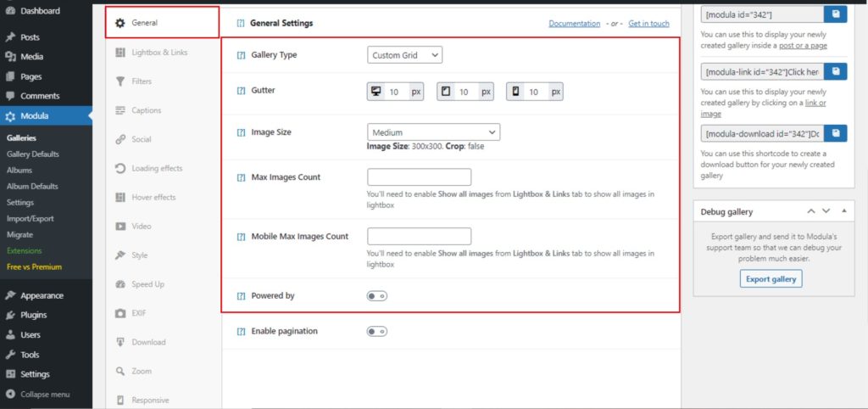Copy the modula-download shortcode with its button

coord(835,133)
